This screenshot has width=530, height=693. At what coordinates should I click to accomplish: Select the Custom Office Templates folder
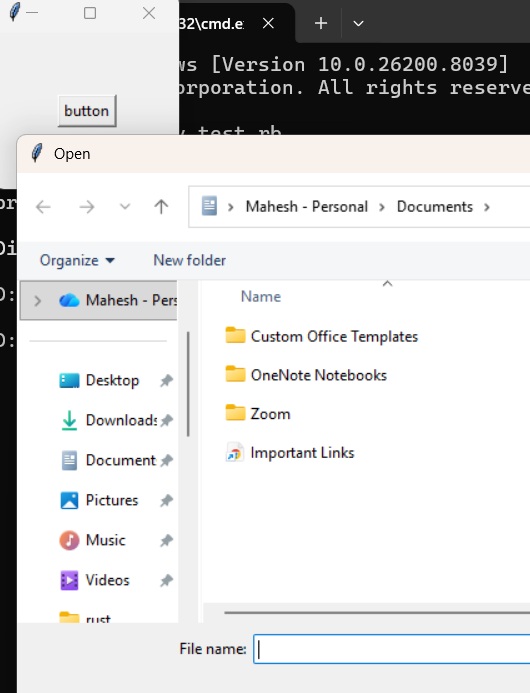tap(322, 336)
